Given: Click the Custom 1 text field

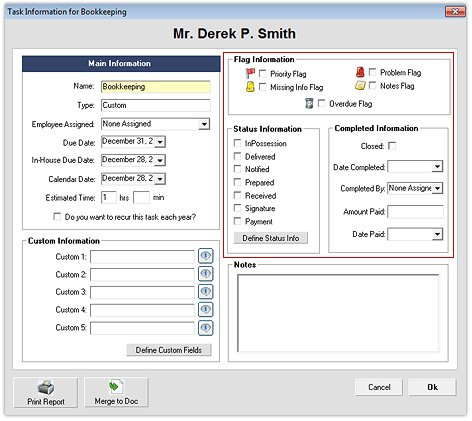Looking at the screenshot, I should [x=142, y=257].
